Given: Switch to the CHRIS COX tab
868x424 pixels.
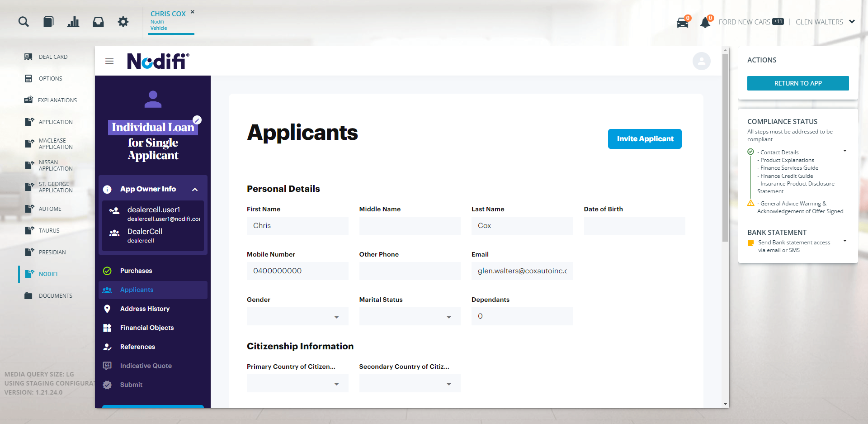Looking at the screenshot, I should click(x=168, y=14).
